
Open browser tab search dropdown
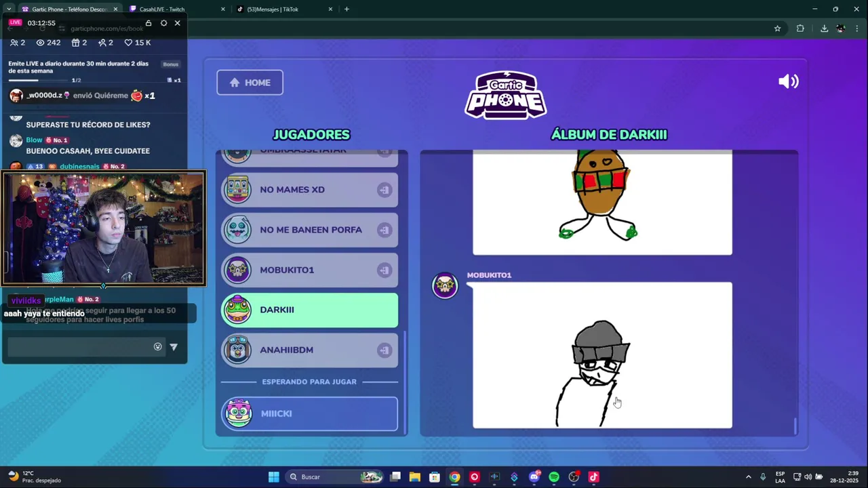coord(8,9)
